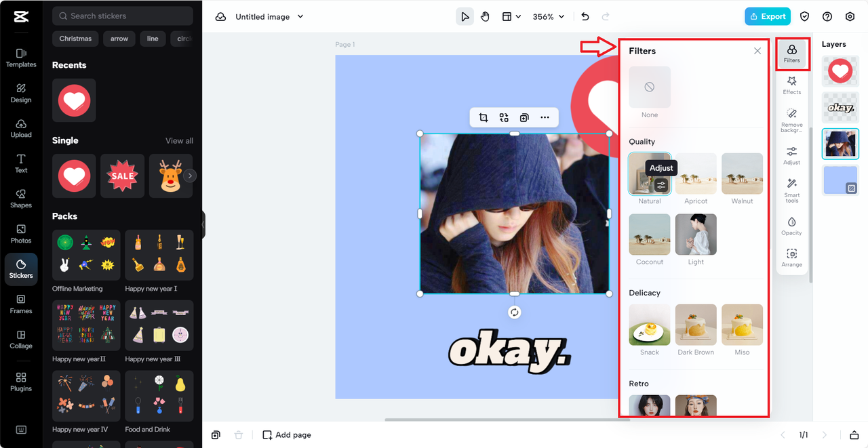Open the settings hexagon icon
The image size is (868, 448).
850,17
